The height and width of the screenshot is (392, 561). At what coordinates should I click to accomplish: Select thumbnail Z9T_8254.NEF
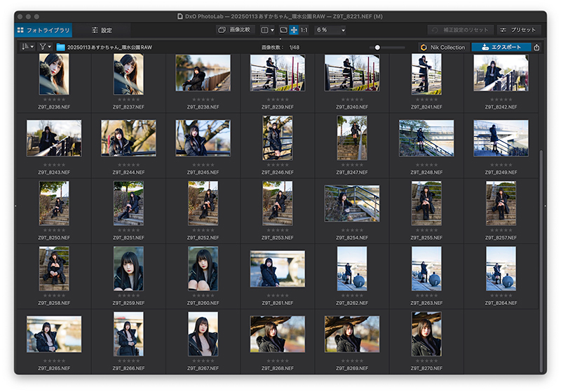point(352,203)
